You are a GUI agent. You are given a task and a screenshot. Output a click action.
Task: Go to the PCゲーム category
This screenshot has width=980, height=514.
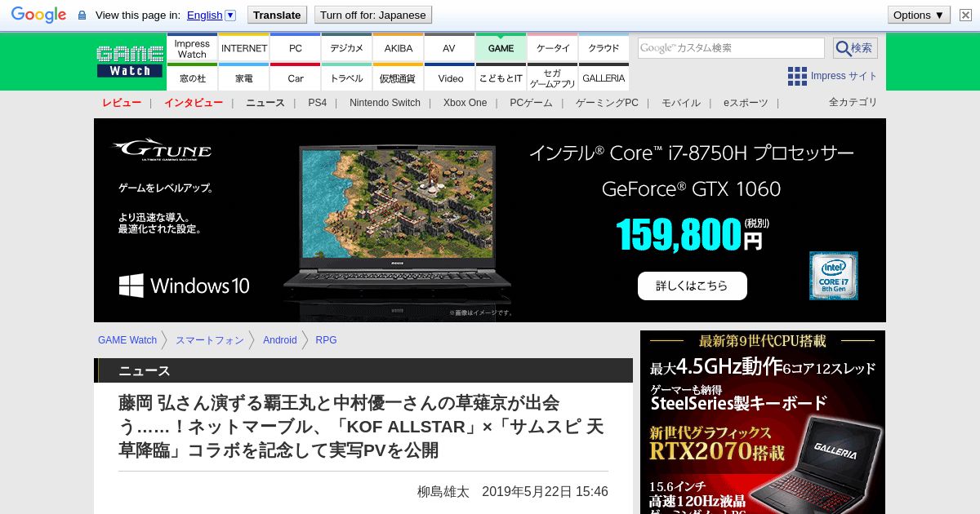pos(531,103)
